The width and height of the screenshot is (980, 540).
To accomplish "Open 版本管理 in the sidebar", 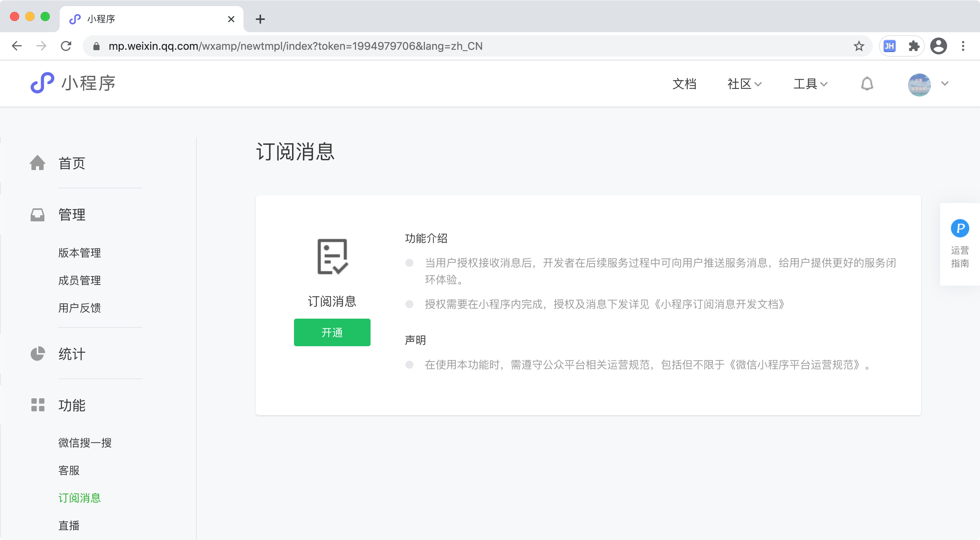I will [80, 253].
